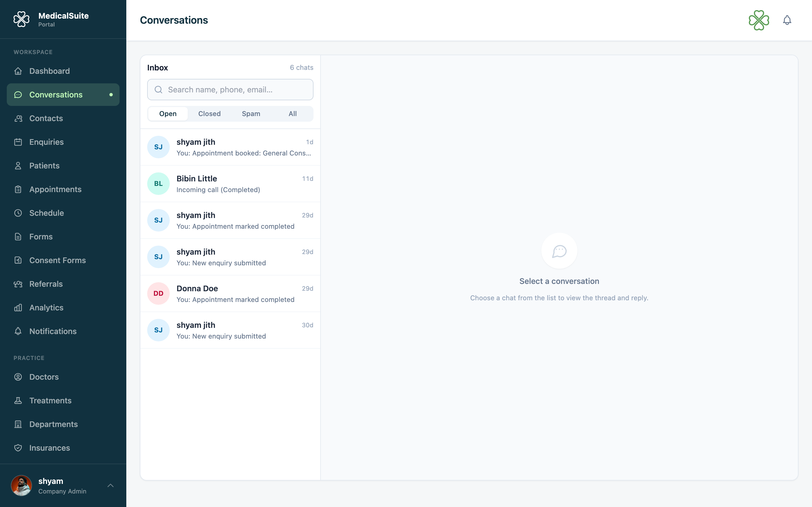
Task: Switch inbox filter to Spam
Action: (251, 114)
